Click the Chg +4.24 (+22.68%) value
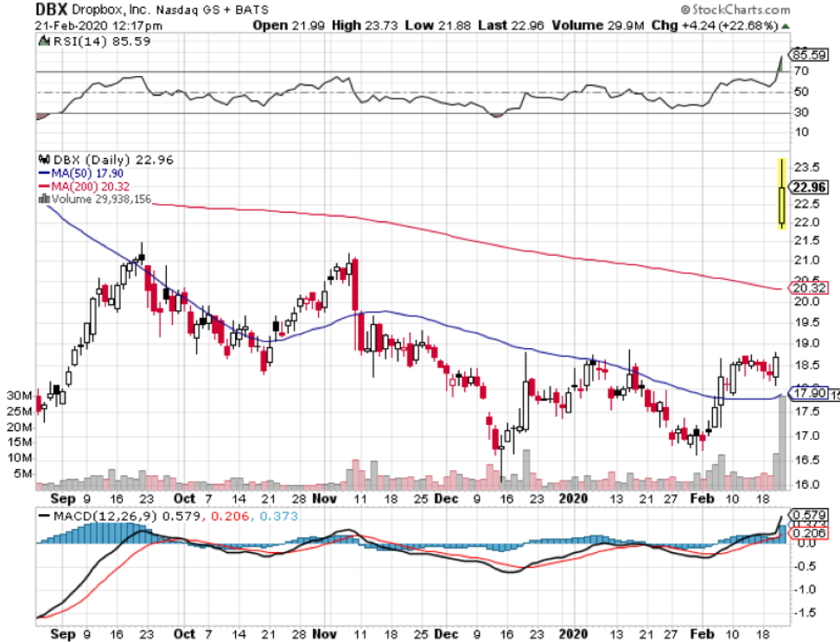The image size is (840, 642). (x=715, y=26)
